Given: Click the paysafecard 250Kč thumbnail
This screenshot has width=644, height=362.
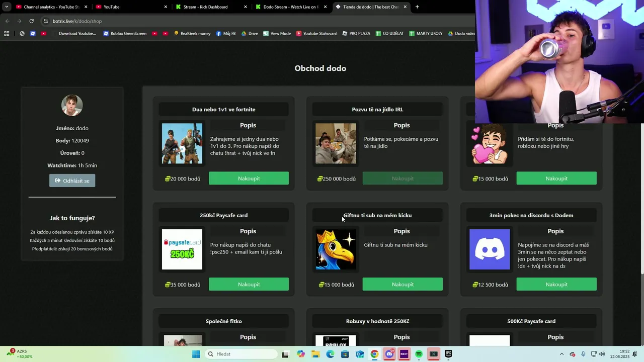Looking at the screenshot, I should click(x=182, y=249).
